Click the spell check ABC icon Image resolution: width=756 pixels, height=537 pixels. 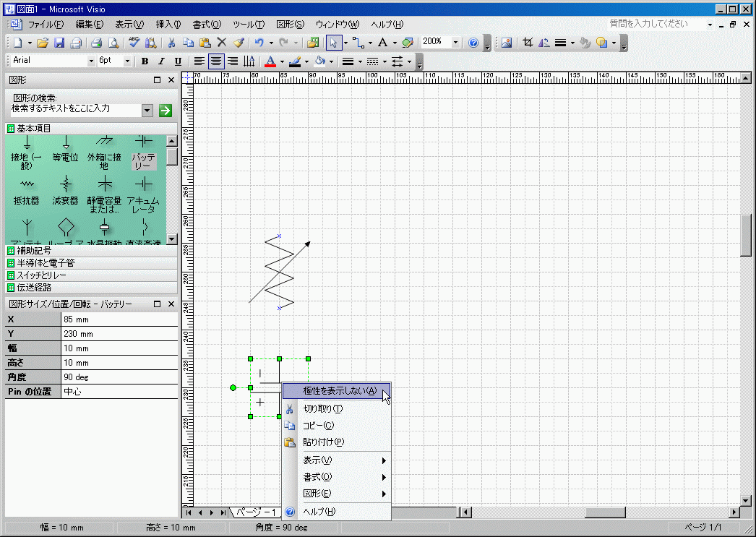[x=134, y=43]
